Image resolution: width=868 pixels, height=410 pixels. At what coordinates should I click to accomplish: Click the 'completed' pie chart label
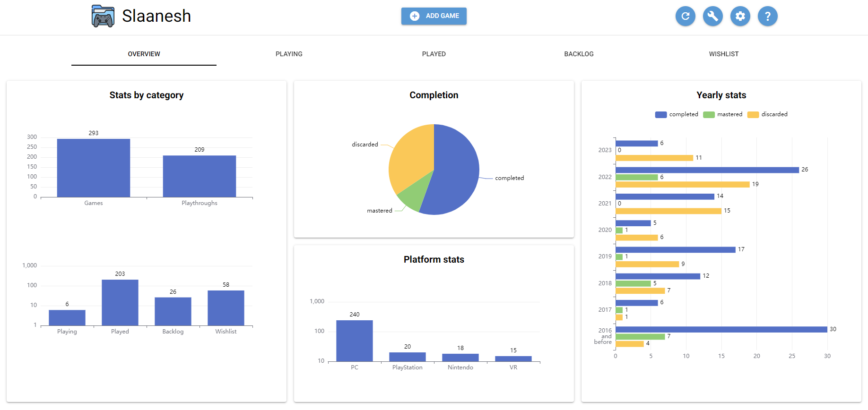tap(510, 178)
